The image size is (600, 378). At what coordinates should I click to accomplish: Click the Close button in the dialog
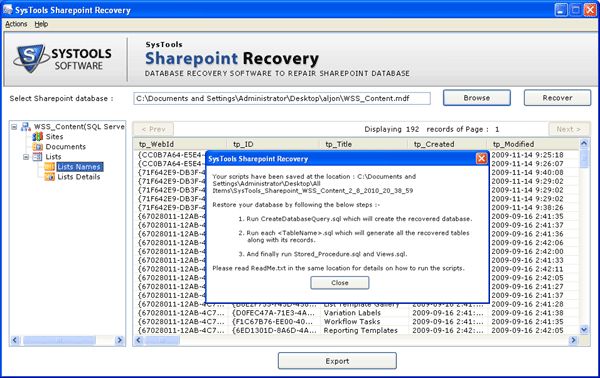click(x=340, y=283)
